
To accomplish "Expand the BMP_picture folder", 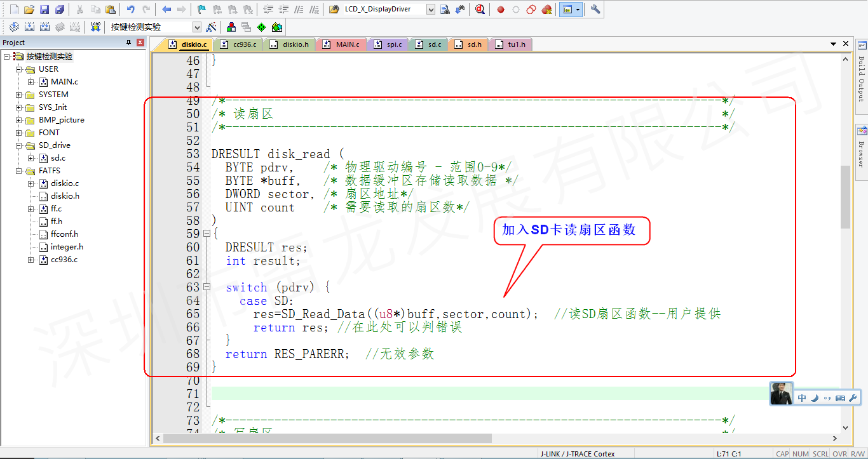I will pos(19,120).
